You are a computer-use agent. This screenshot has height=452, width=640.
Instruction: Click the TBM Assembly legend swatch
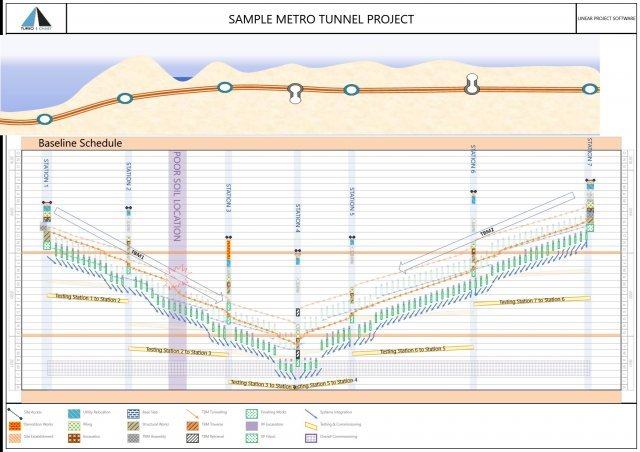coord(133,438)
